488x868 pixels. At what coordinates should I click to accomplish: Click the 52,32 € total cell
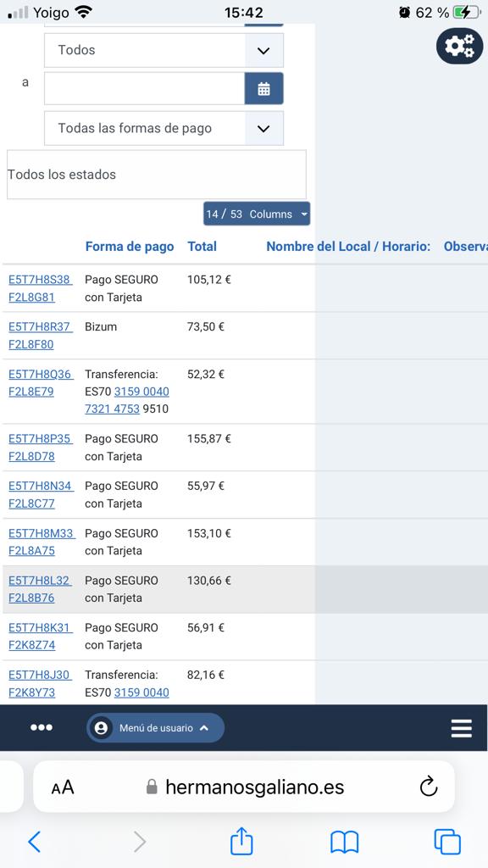206,374
